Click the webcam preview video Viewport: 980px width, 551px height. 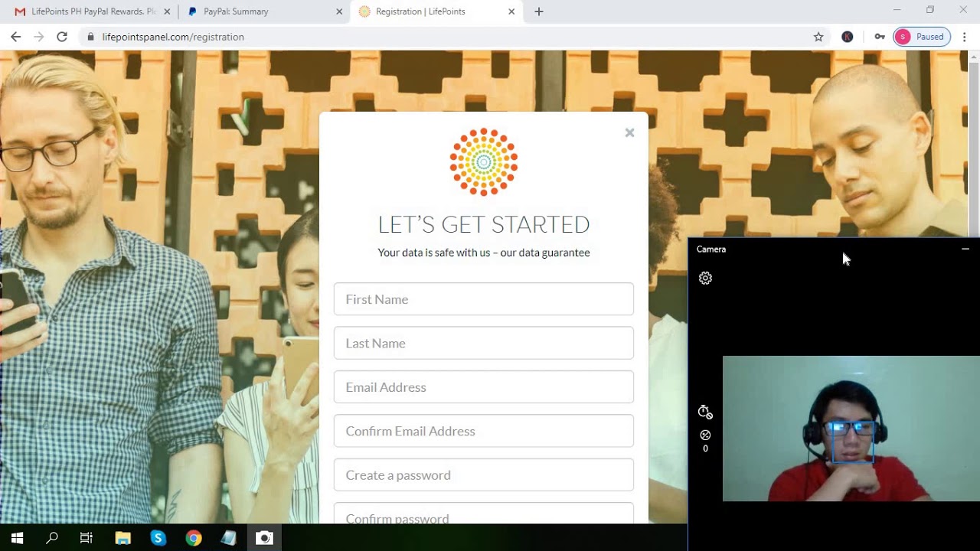click(x=851, y=429)
